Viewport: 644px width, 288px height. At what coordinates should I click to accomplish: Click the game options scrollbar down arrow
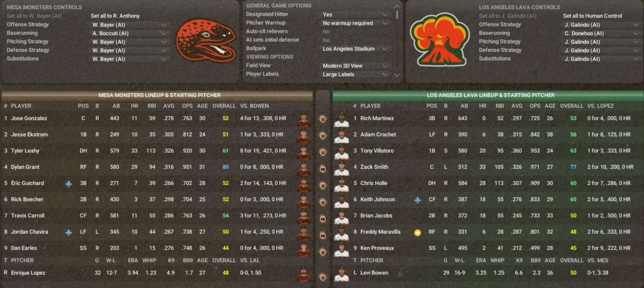(397, 75)
